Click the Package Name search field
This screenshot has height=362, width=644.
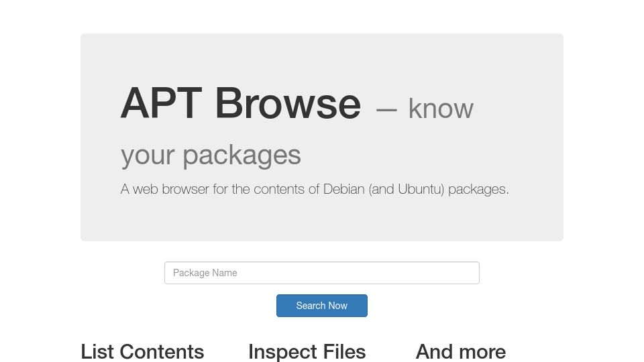321,273
